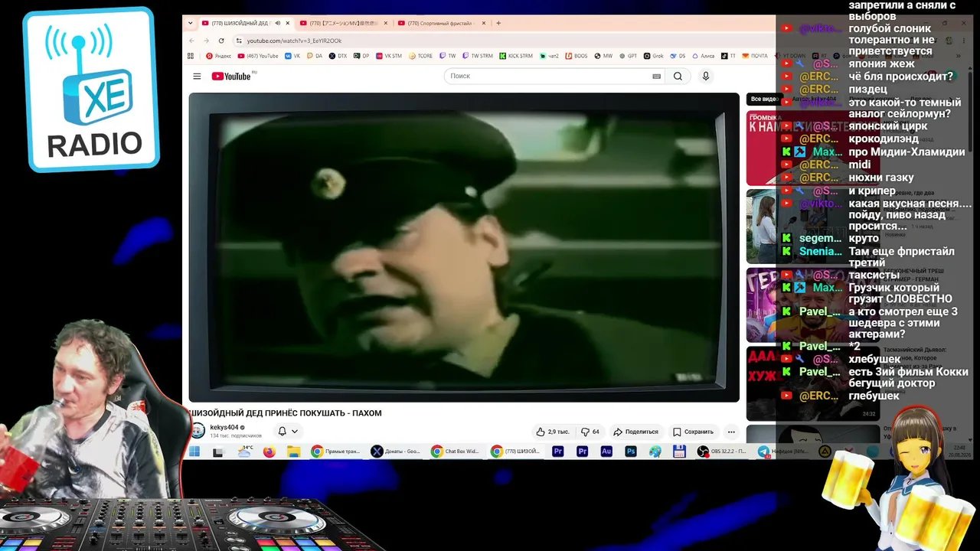Mute the playing tab via speaker icon
This screenshot has height=551, width=980.
click(x=278, y=23)
